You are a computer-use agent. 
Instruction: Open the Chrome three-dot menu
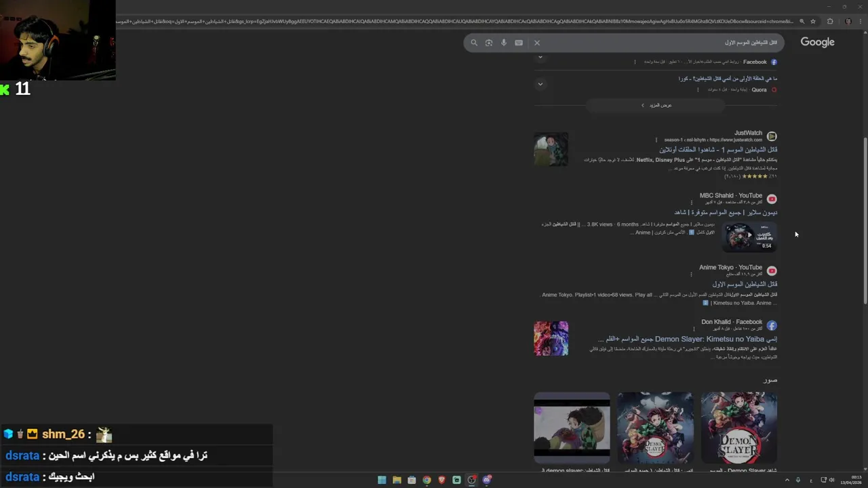point(861,22)
